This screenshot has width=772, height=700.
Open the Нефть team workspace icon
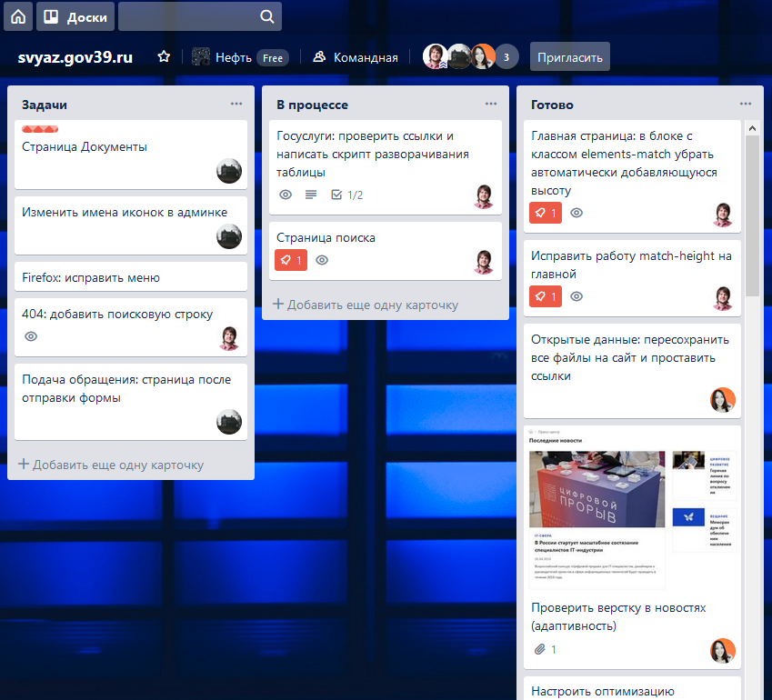[201, 57]
